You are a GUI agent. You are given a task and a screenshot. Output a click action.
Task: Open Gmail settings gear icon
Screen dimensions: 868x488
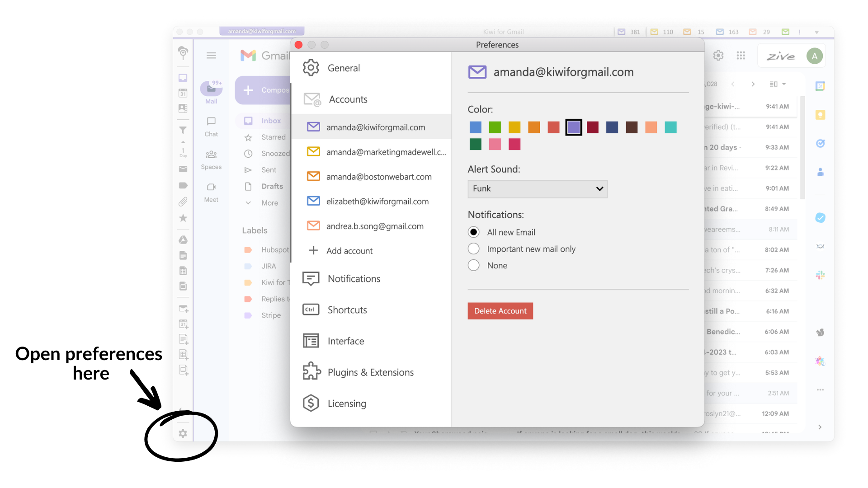click(718, 56)
